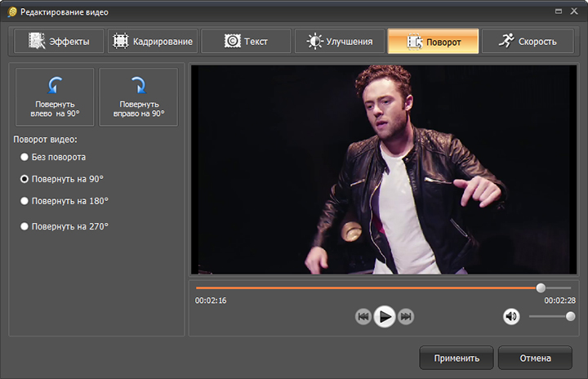This screenshot has width=588, height=379.
Task: Cancel with Отмена button
Action: (535, 358)
